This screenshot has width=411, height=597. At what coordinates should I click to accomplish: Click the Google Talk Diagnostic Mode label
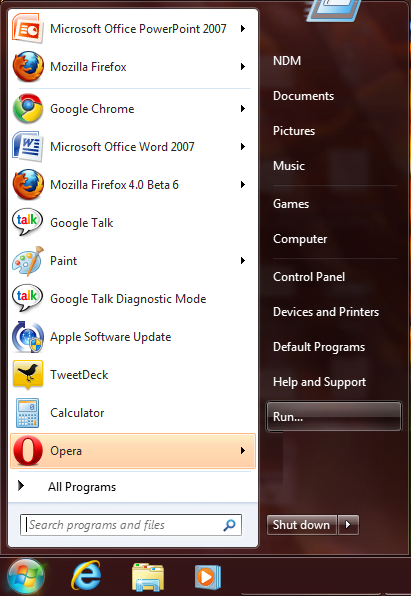128,299
